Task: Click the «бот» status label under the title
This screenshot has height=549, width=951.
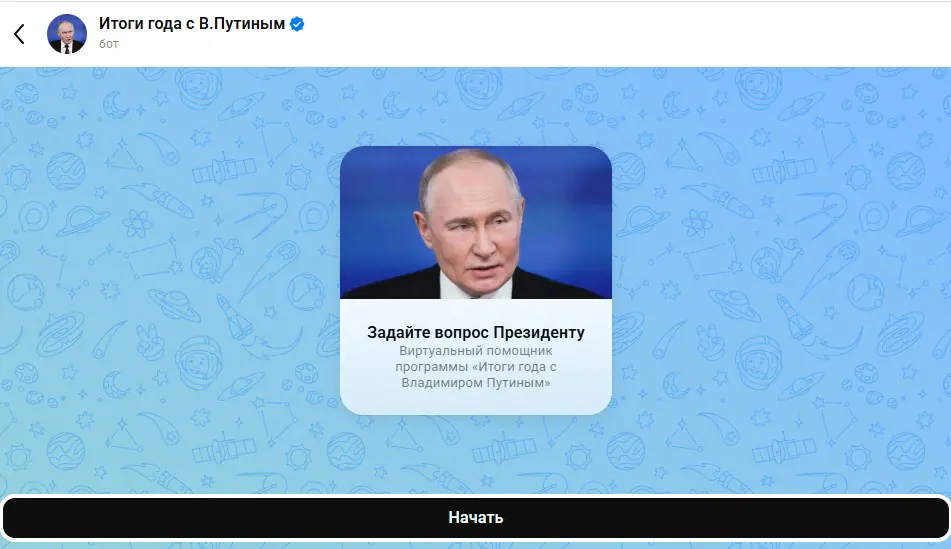Action: click(109, 44)
